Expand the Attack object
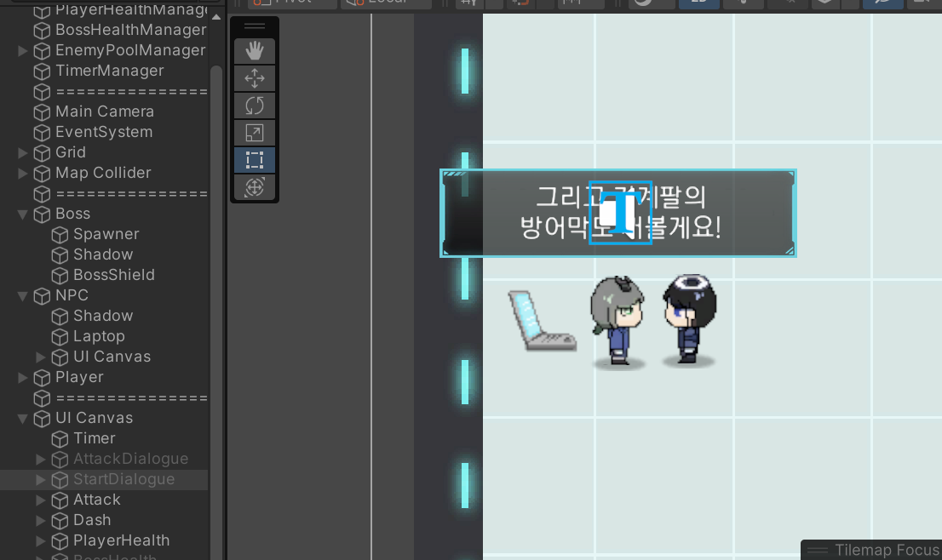Screen dimensions: 942x560 [x=40, y=500]
